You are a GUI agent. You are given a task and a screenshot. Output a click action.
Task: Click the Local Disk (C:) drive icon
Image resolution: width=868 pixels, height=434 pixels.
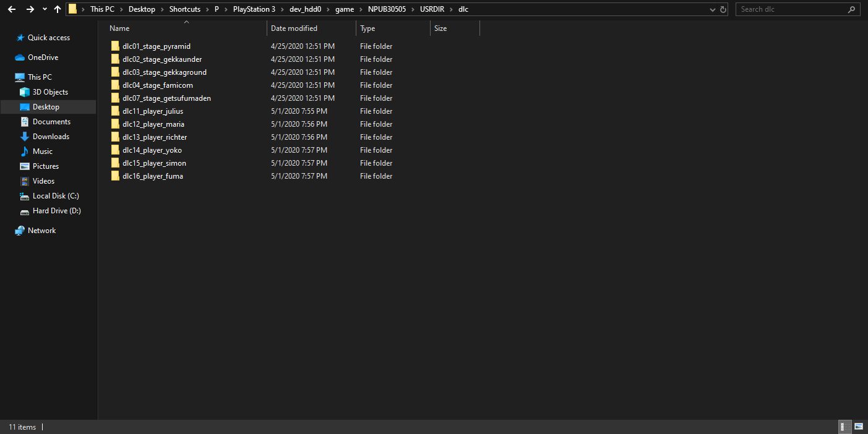pos(25,196)
